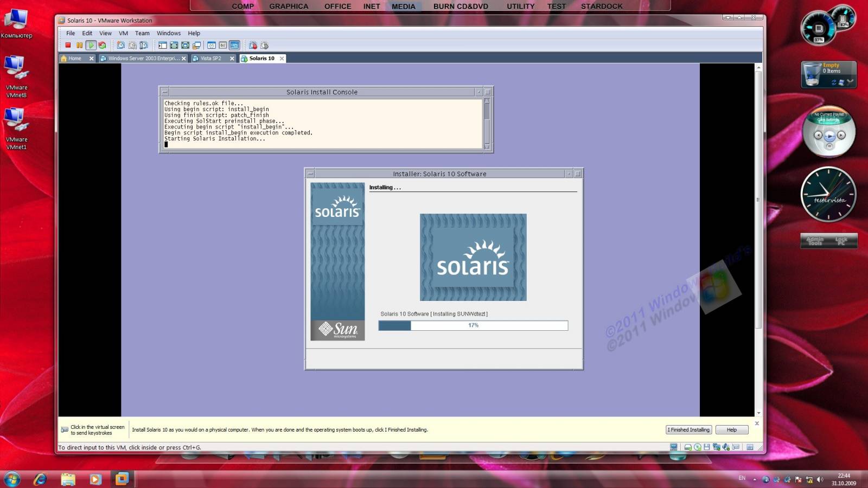The width and height of the screenshot is (868, 488).
Task: Click the sound card status icon
Action: click(x=726, y=447)
